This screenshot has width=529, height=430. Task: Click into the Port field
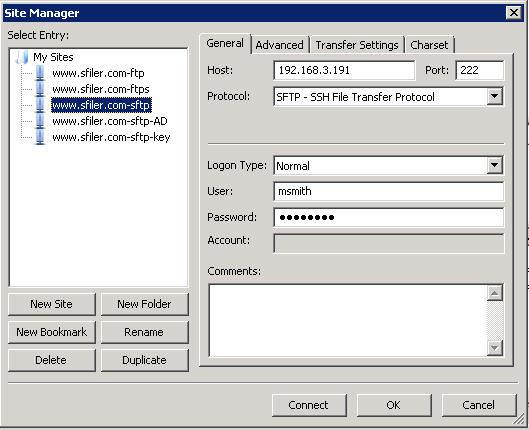pos(479,70)
